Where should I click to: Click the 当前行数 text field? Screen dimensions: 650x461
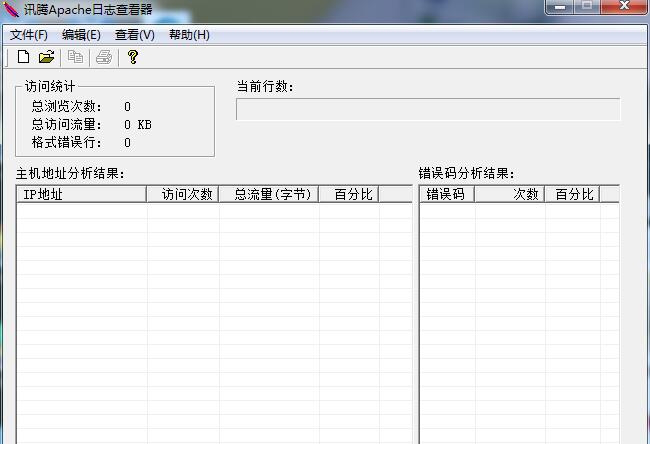[x=428, y=109]
